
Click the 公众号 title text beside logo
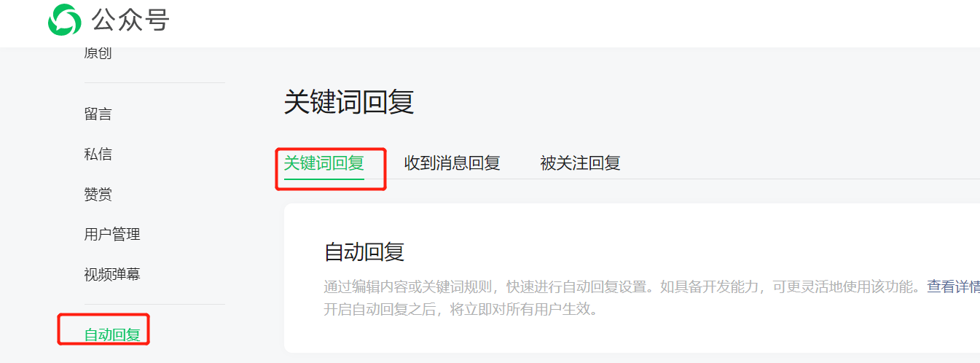click(130, 20)
